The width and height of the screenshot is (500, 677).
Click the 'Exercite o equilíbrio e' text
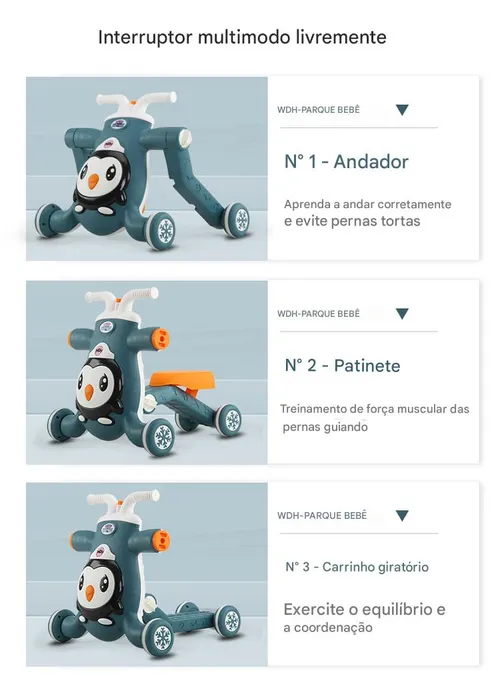click(x=364, y=610)
